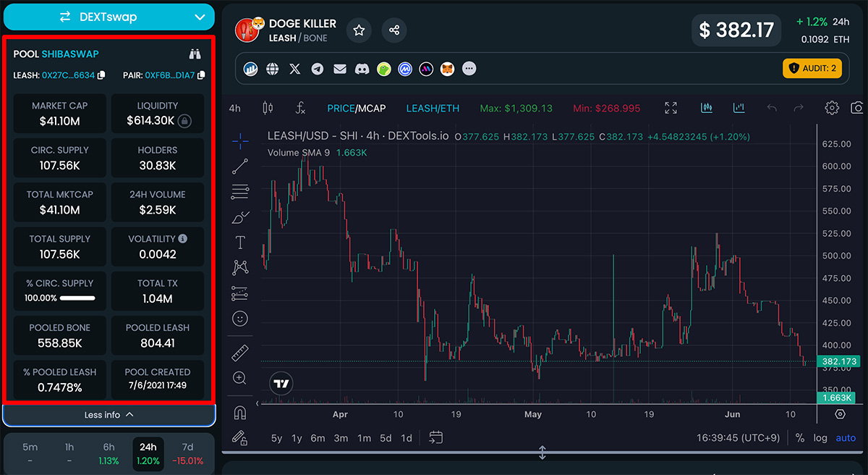
Task: Open the CoinGecko link icon
Action: pos(384,69)
